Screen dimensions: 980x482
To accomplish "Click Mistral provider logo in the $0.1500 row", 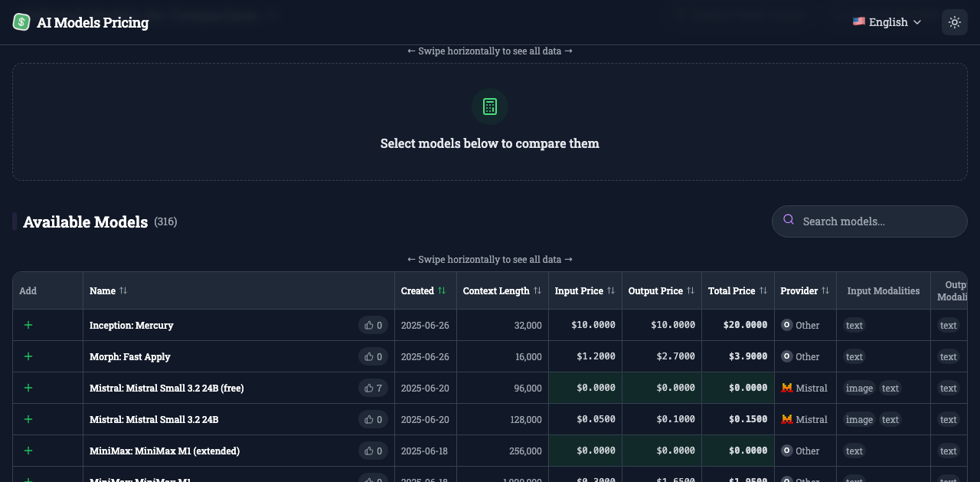I will point(786,419).
